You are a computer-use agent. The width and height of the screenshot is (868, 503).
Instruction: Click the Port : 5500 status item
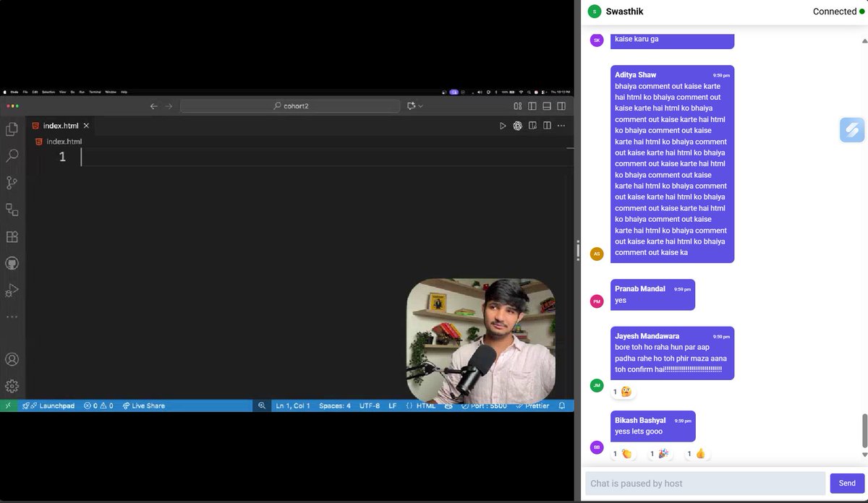484,406
